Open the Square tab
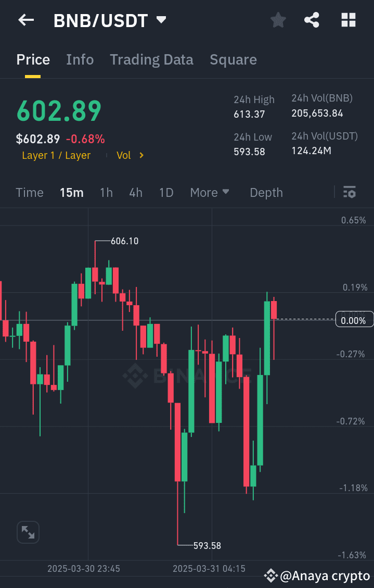This screenshot has width=374, height=588. point(233,59)
